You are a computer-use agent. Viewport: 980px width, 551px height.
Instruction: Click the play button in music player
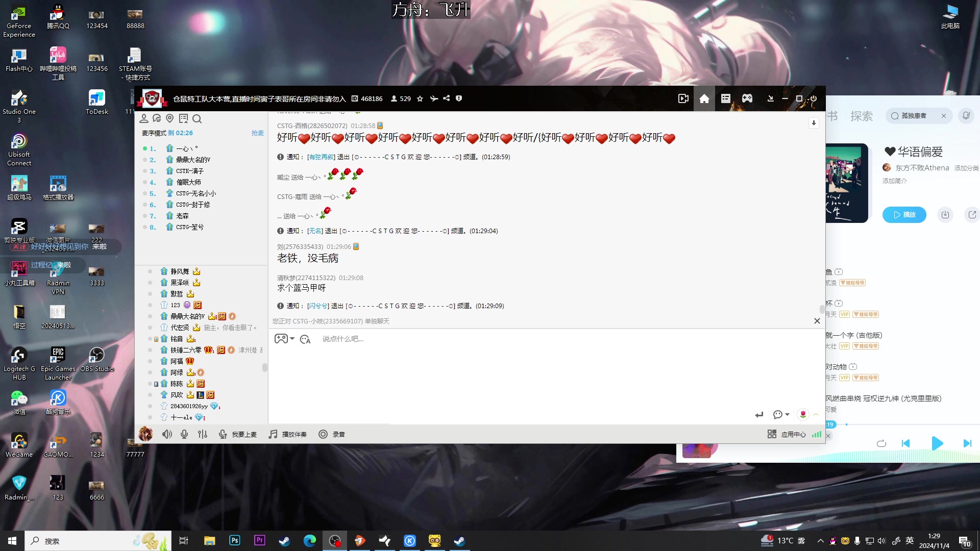(x=937, y=443)
